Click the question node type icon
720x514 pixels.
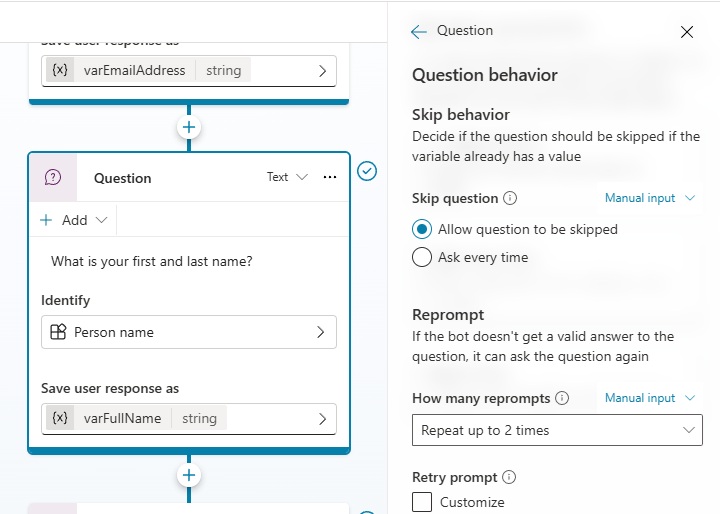click(x=54, y=177)
